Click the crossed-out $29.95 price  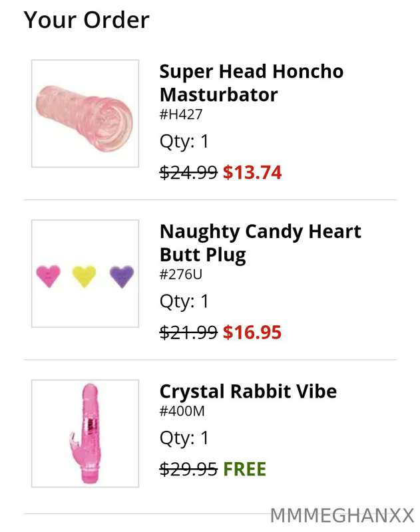188,469
